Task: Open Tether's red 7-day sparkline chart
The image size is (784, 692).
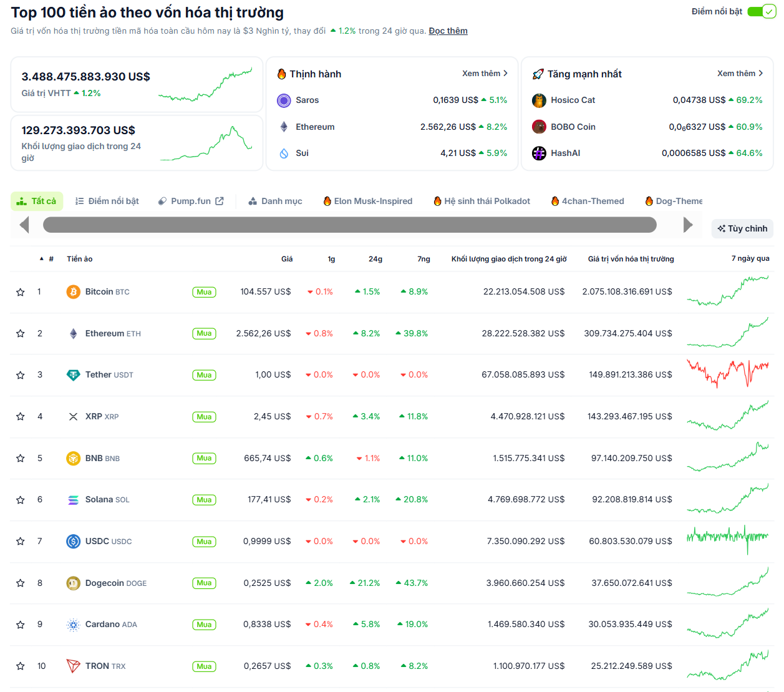Action: [x=728, y=373]
